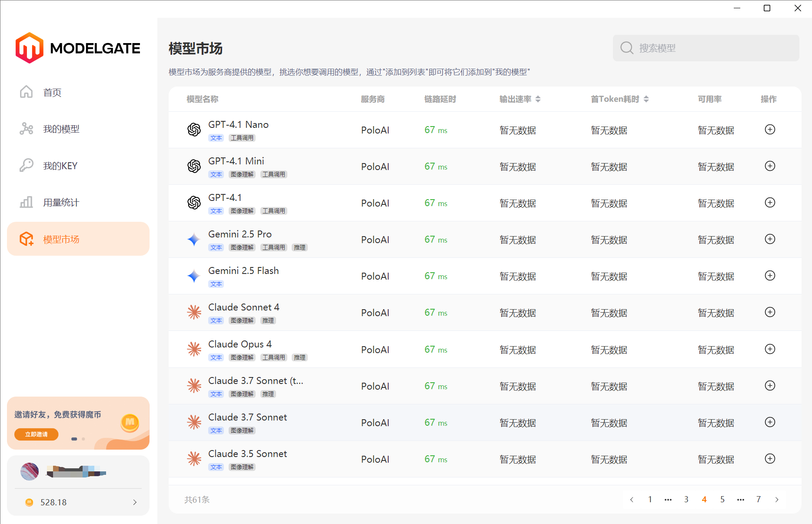Click the 立即邀请 button
The height and width of the screenshot is (524, 812).
coord(36,434)
